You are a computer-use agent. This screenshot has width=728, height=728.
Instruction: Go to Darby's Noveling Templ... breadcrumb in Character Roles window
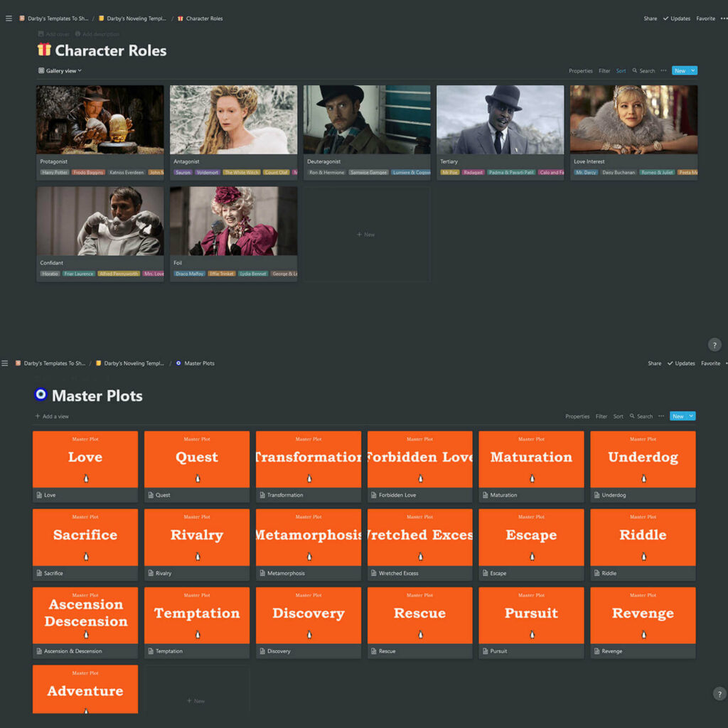132,18
